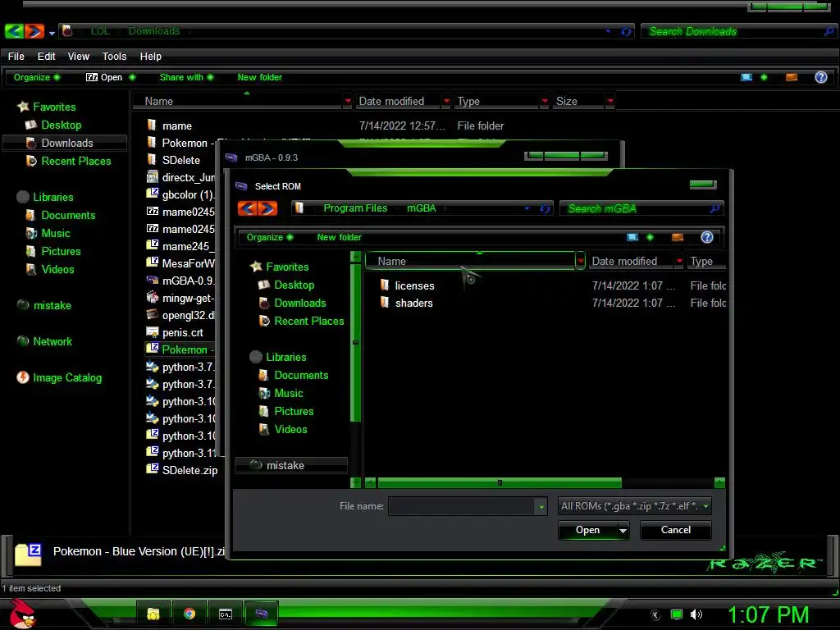Expand Name column filter in Select ROM dialog
This screenshot has height=630, width=840.
coord(580,262)
